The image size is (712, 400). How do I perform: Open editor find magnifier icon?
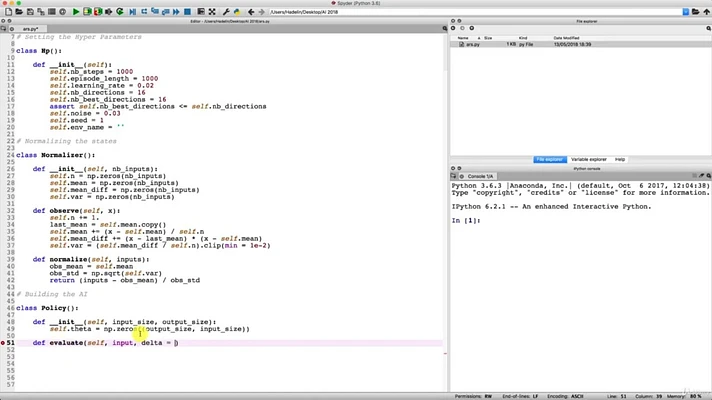[445, 29]
